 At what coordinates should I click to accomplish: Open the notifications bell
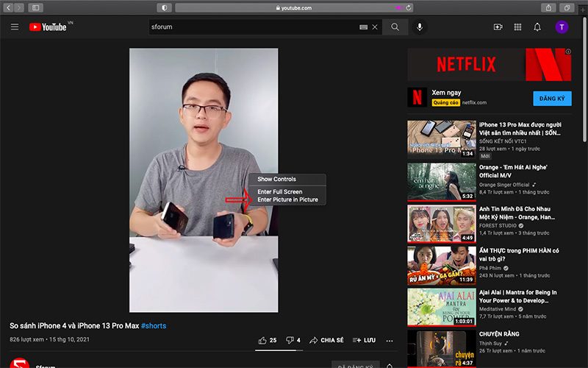(537, 27)
